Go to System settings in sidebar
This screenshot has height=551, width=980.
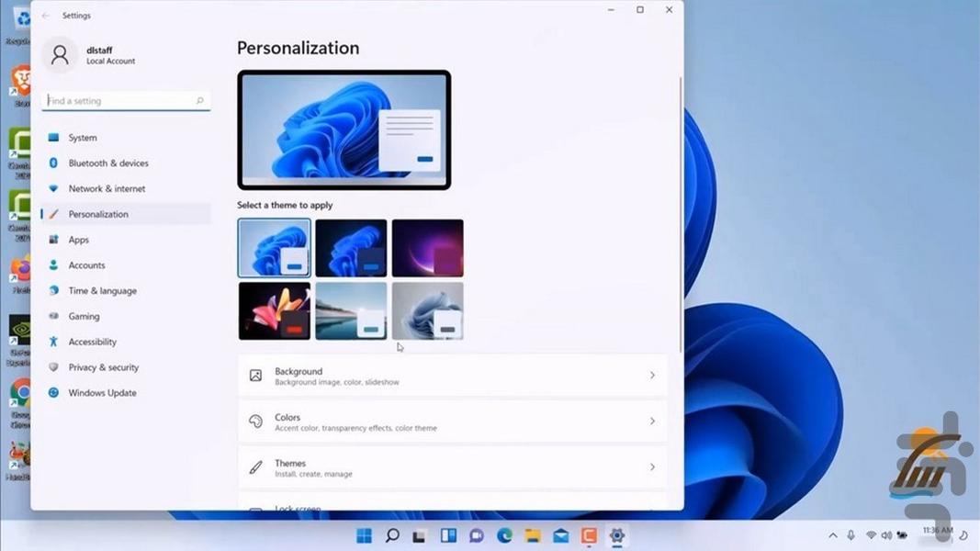click(x=83, y=138)
